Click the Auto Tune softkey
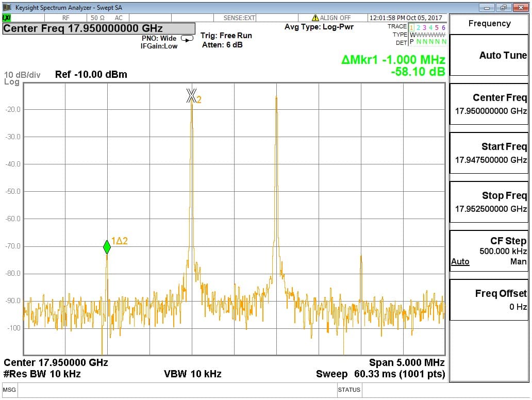The width and height of the screenshot is (532, 400). (x=489, y=55)
